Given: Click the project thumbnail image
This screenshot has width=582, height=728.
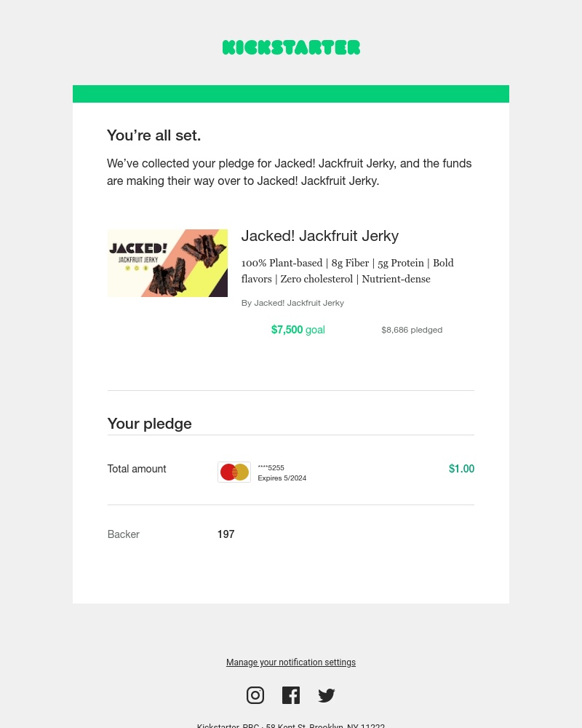Looking at the screenshot, I should [167, 263].
